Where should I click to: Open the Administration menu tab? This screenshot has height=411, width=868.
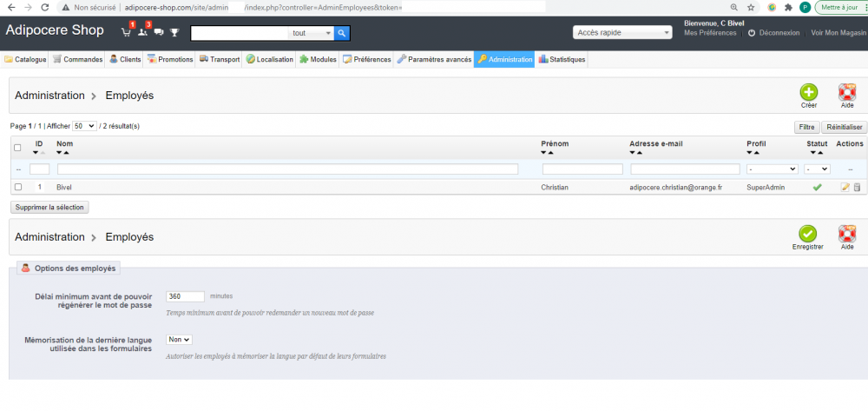(x=504, y=59)
